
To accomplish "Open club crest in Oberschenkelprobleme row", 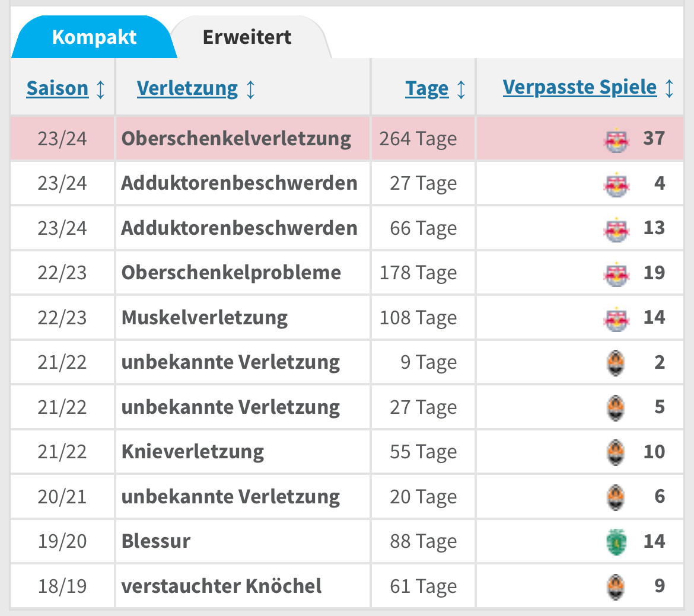I will [616, 273].
